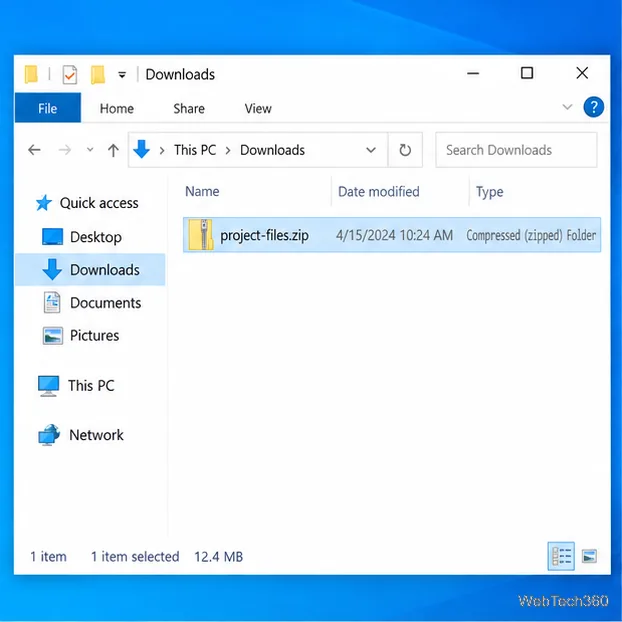Viewport: 622px width, 622px height.
Task: Click the 1 item status text
Action: pos(48,557)
